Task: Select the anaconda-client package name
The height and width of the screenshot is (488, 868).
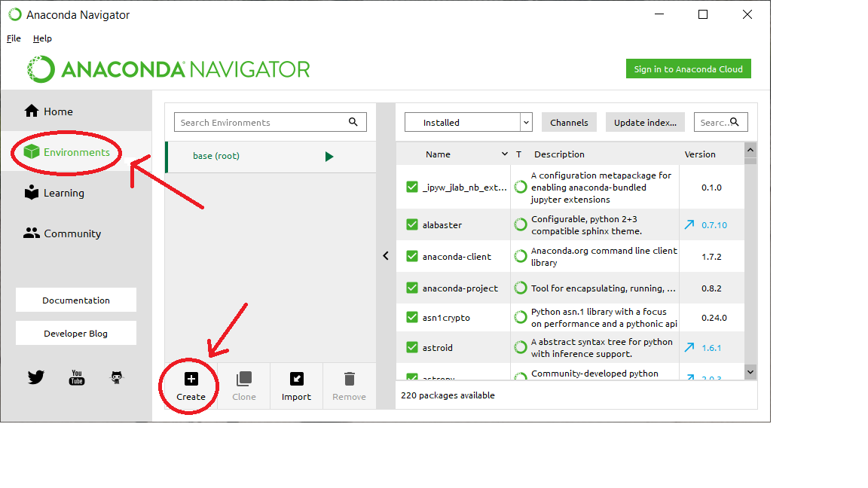Action: click(457, 256)
